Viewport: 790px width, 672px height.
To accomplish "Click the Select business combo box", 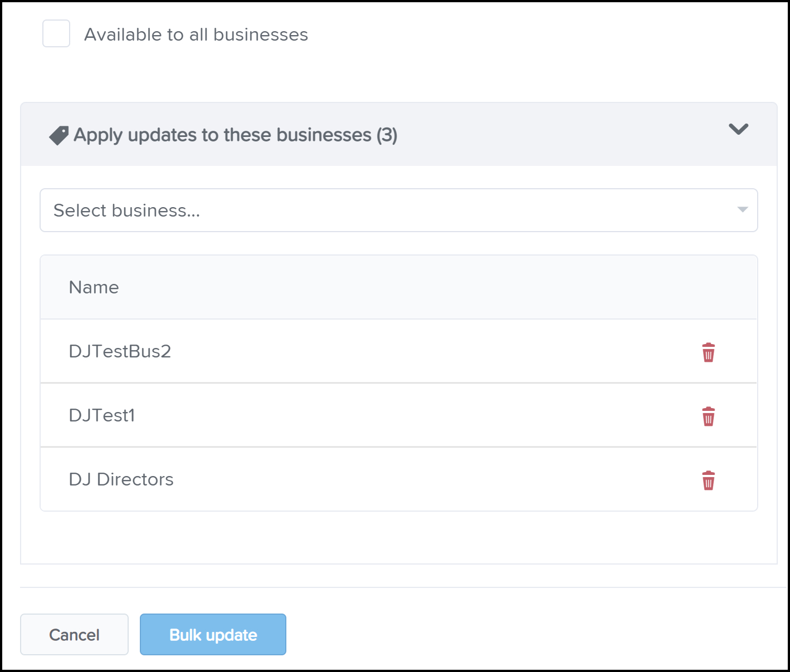I will point(399,210).
